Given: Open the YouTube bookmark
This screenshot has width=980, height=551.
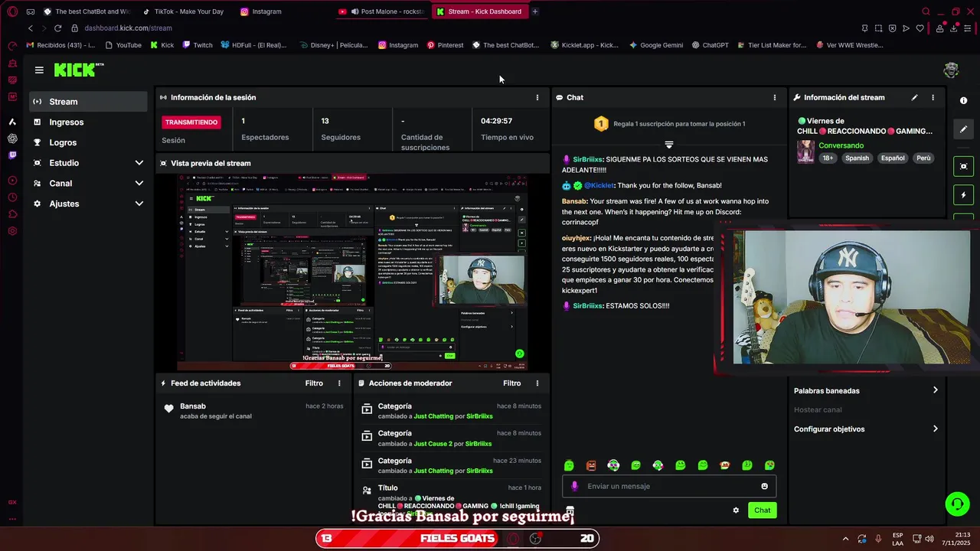Looking at the screenshot, I should [122, 45].
